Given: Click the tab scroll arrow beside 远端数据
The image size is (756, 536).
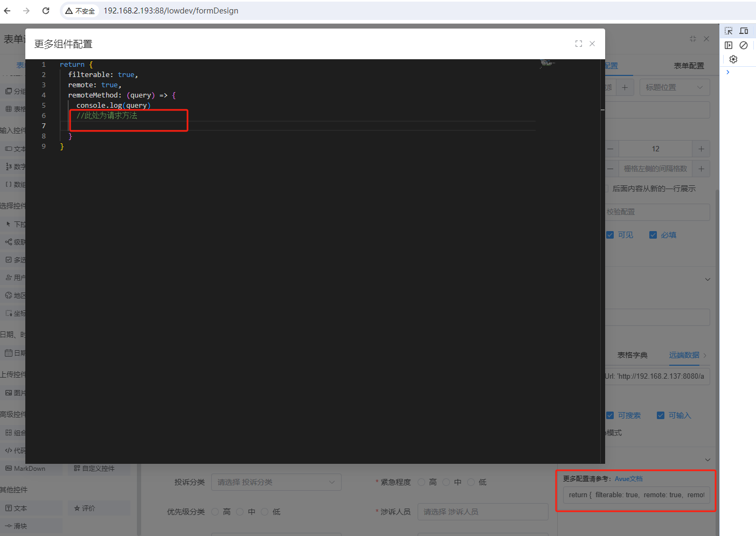Looking at the screenshot, I should 705,356.
